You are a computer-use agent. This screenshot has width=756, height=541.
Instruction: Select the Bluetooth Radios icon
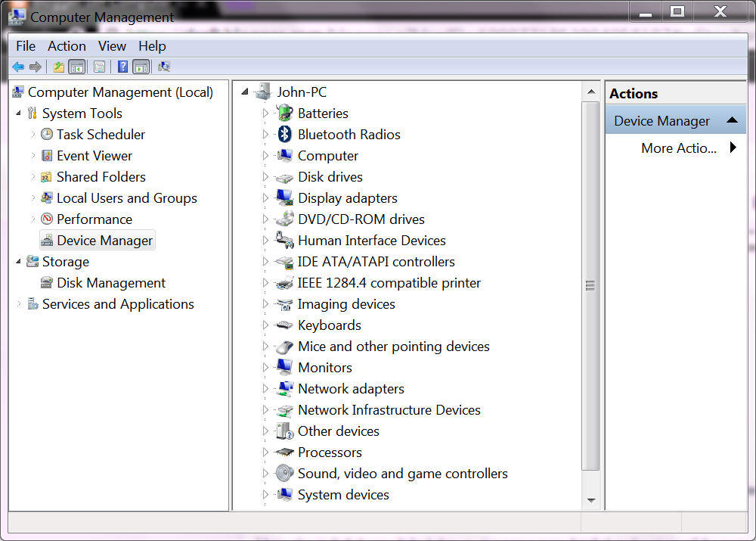pyautogui.click(x=284, y=135)
